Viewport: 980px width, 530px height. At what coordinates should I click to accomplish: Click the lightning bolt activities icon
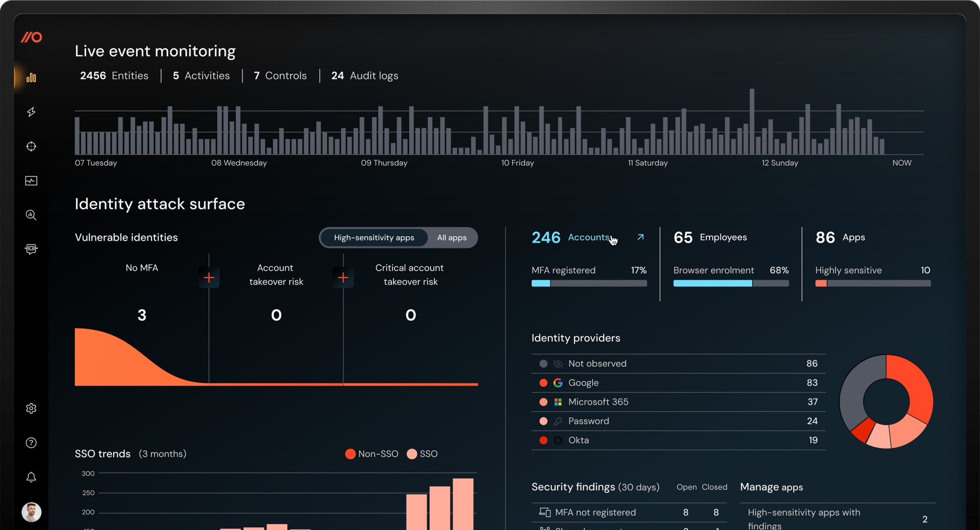click(31, 112)
